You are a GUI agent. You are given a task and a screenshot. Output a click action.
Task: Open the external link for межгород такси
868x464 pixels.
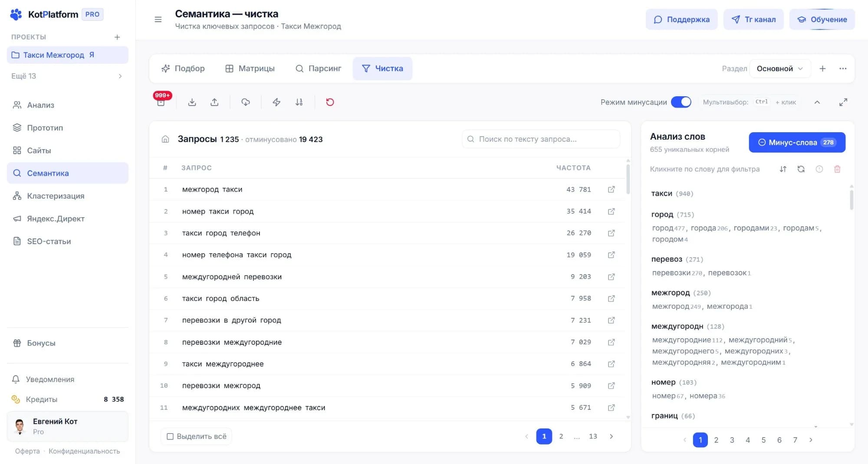coord(612,190)
